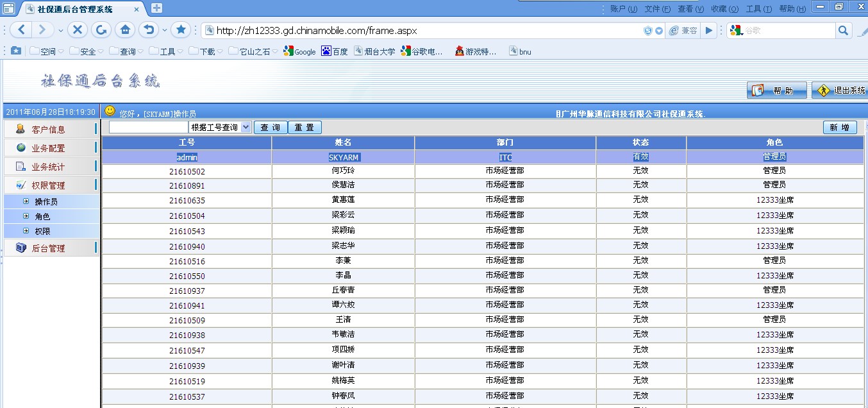The image size is (868, 408).
Task: Open the dropdown arrow next to shield icon
Action: pyautogui.click(x=658, y=31)
